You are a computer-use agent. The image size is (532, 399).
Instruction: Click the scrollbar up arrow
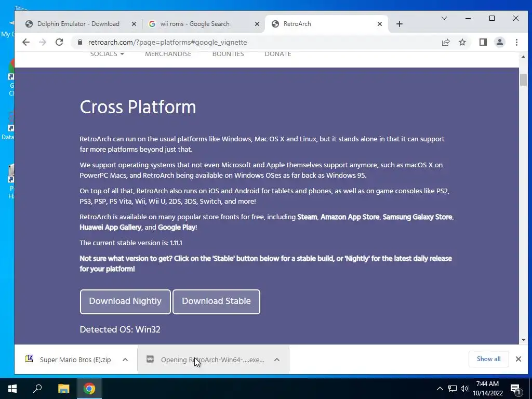(x=523, y=57)
